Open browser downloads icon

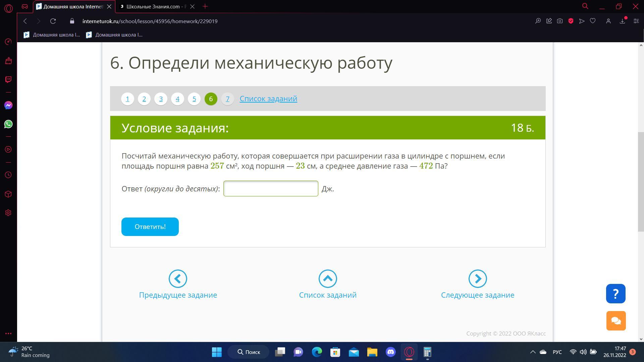click(623, 21)
